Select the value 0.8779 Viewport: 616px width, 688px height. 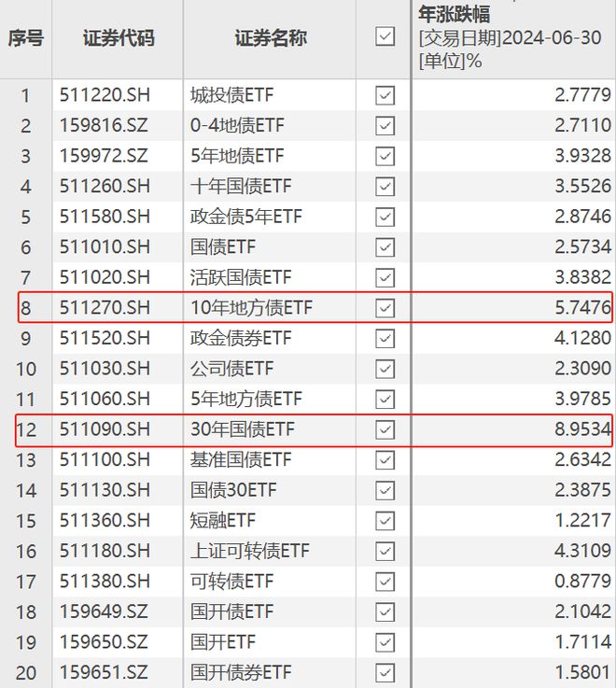click(x=582, y=582)
